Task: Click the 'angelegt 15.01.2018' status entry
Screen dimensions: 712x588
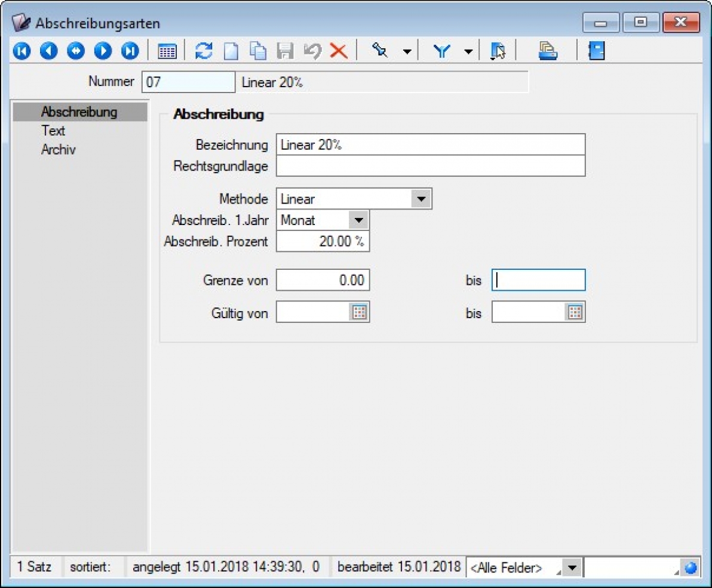Action: coord(226,567)
